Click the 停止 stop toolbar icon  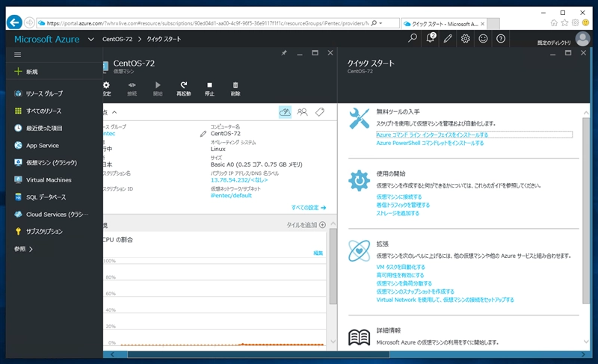point(209,85)
